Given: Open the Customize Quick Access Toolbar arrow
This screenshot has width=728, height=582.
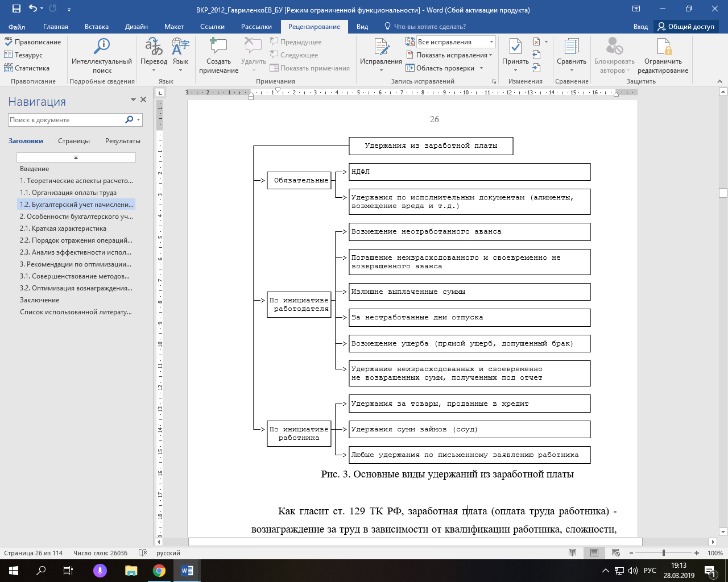Looking at the screenshot, I should point(69,9).
